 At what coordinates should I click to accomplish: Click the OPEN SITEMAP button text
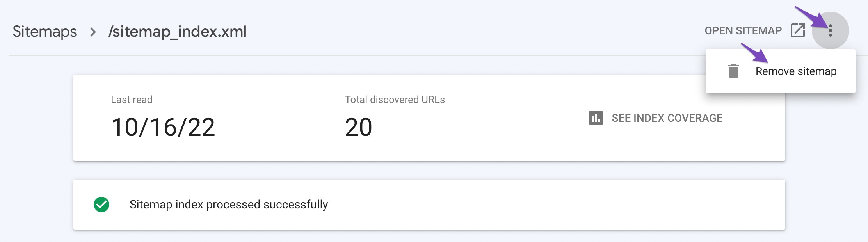click(743, 31)
